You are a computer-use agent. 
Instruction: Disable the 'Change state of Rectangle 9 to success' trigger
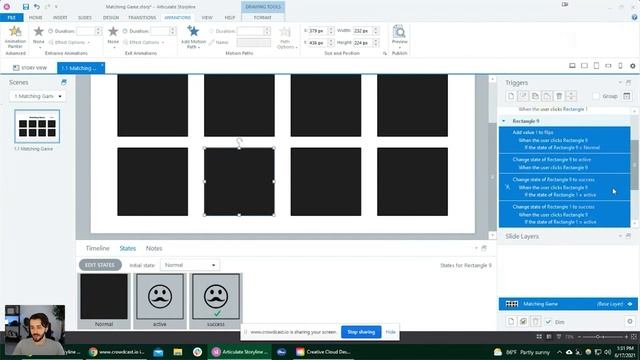point(507,187)
